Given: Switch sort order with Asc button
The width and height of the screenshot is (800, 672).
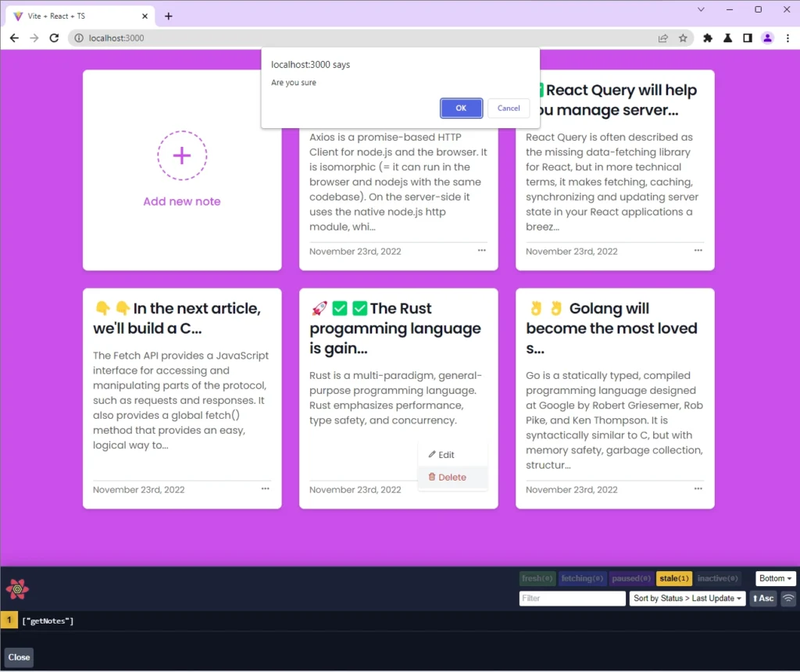Looking at the screenshot, I should point(762,599).
